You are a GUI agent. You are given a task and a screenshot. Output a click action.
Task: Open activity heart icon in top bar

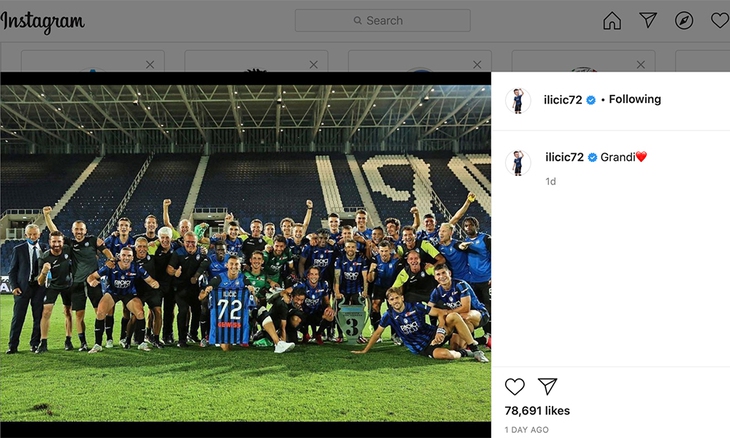coord(720,20)
